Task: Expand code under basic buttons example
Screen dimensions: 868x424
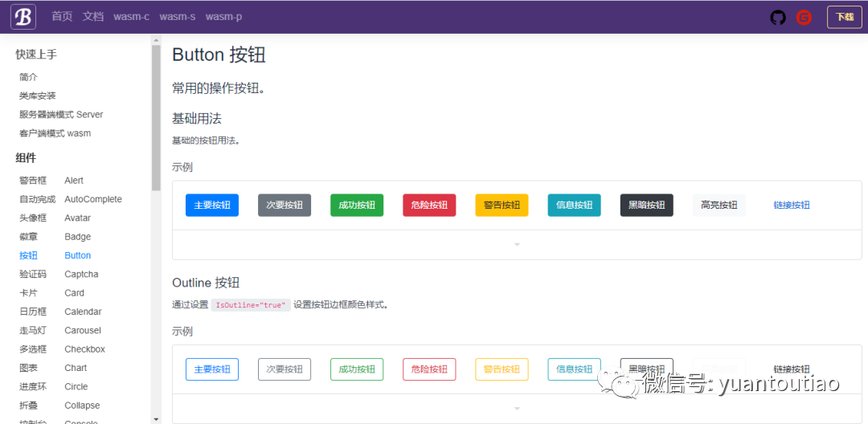Action: click(517, 244)
